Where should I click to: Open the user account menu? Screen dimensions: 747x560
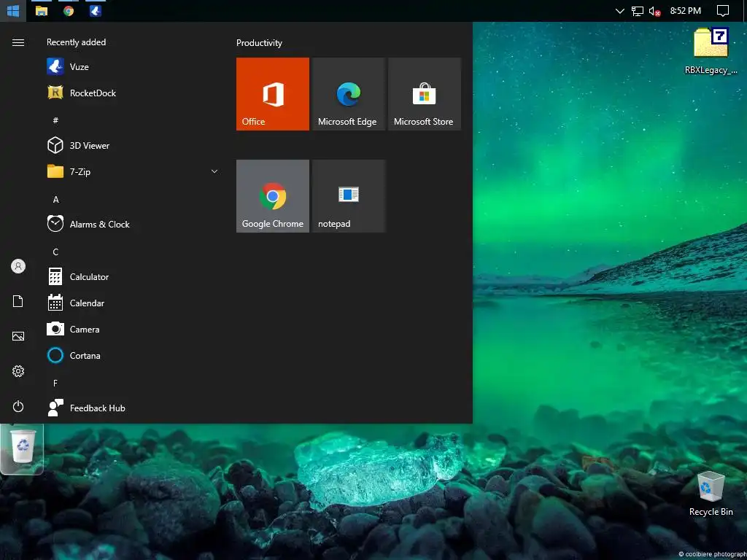pyautogui.click(x=18, y=266)
